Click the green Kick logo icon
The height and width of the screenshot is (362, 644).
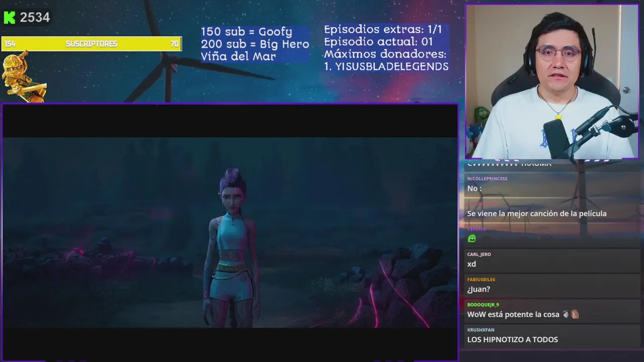(9, 18)
